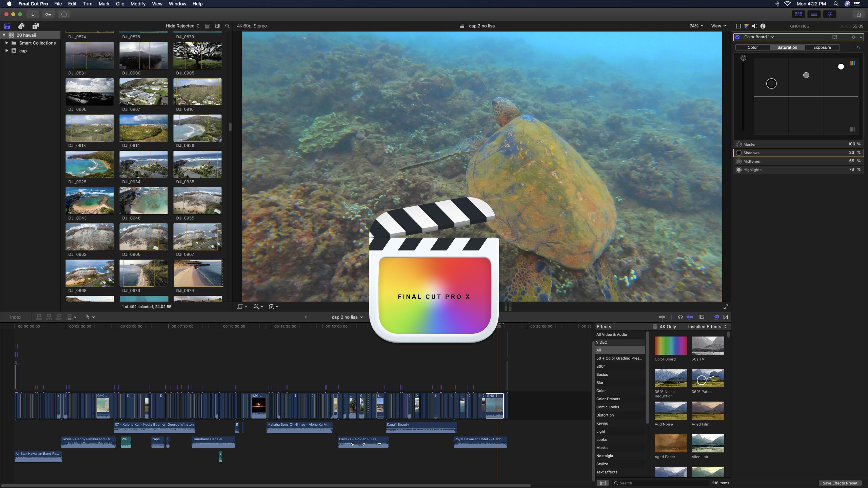Screen dimensions: 868x488
Task: Open the 74% zoom dropdown
Action: pyautogui.click(x=696, y=26)
